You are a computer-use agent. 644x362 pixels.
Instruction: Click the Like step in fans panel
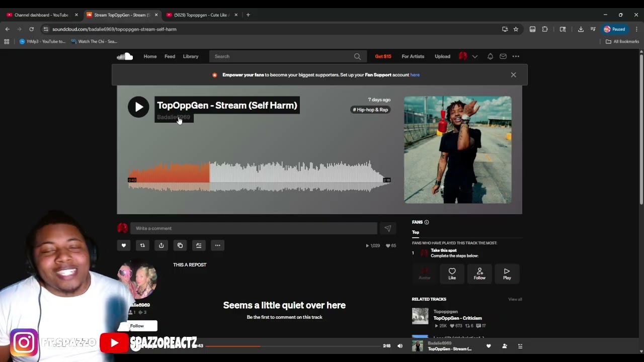click(x=452, y=274)
